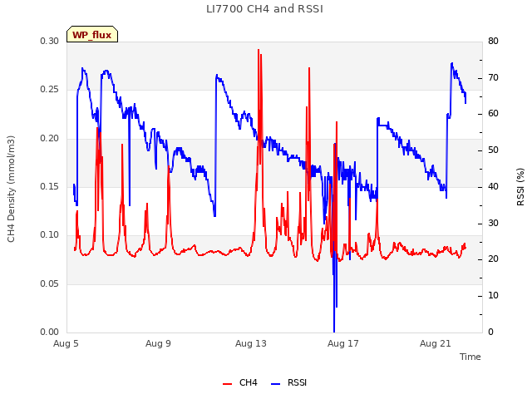Image resolution: width=532 pixels, height=399 pixels.
Task: Click the 10 right axis tick label
Action: click(x=493, y=296)
